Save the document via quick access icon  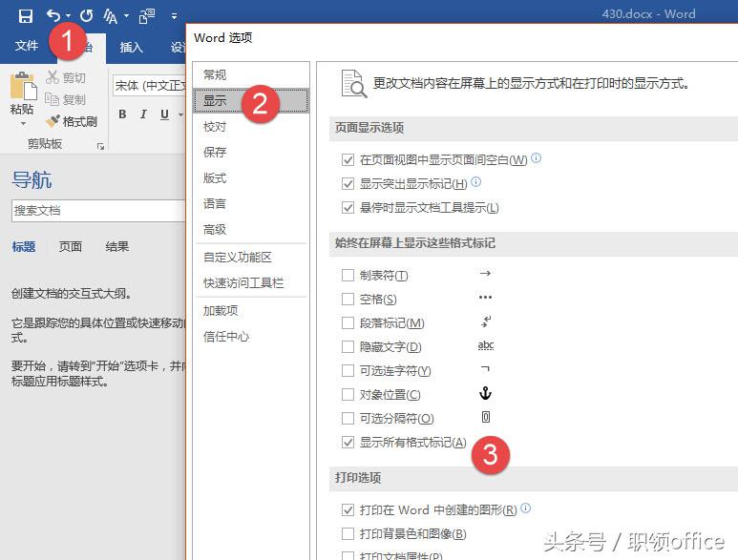coord(25,16)
